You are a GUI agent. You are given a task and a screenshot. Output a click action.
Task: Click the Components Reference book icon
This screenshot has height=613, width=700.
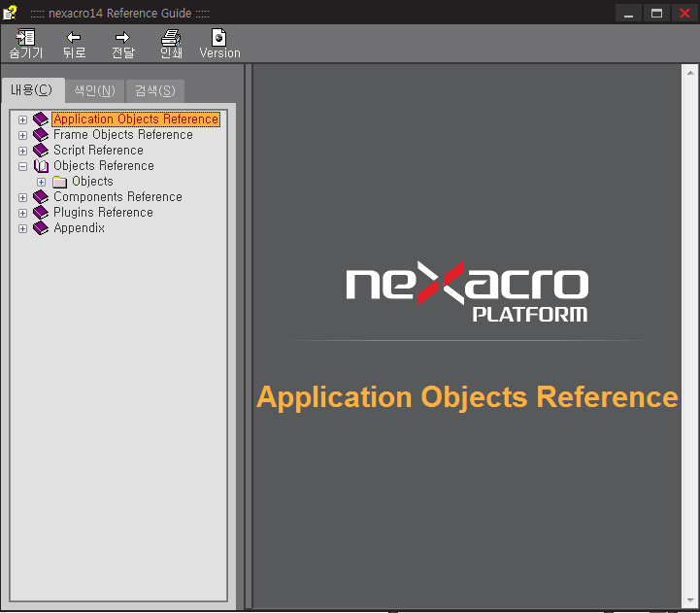pos(41,196)
